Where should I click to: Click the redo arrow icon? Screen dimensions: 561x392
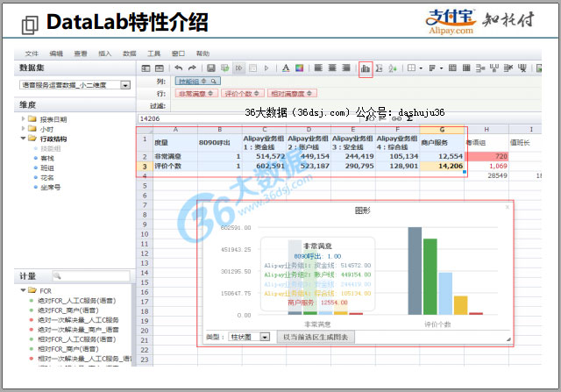pos(192,68)
